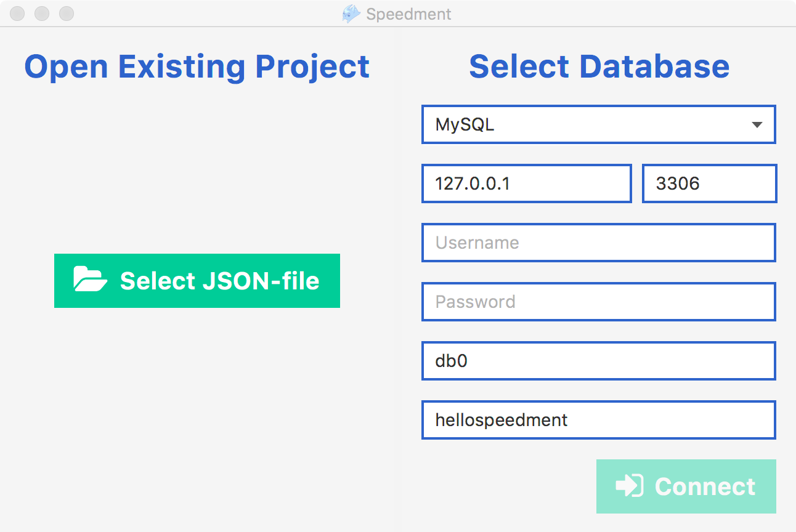
Task: Click the Connect button
Action: (x=686, y=486)
